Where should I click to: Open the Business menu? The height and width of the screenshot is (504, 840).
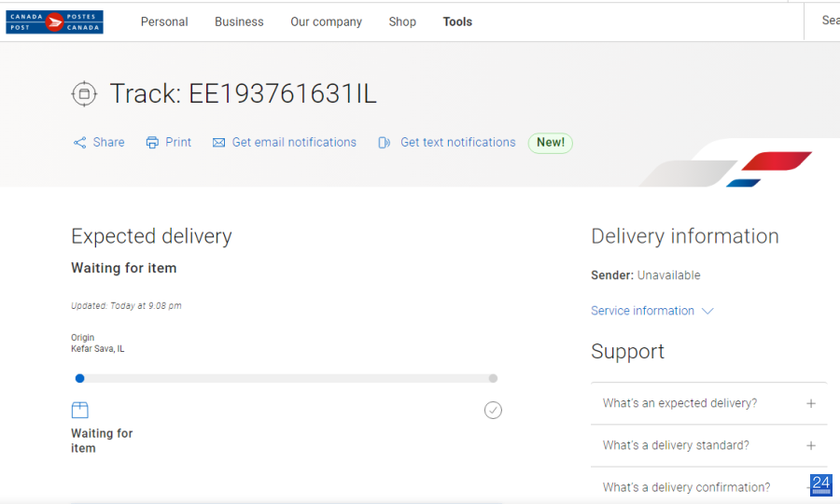tap(239, 22)
